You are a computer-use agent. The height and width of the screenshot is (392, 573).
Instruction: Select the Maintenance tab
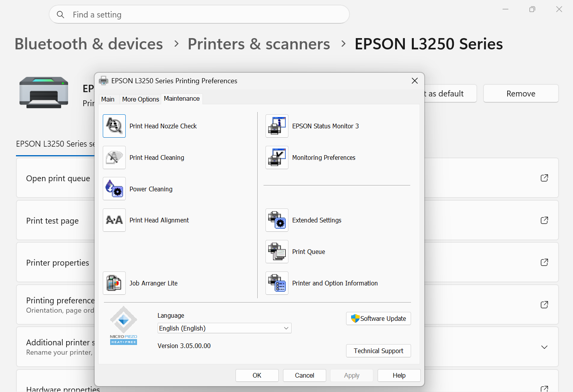[182, 99]
